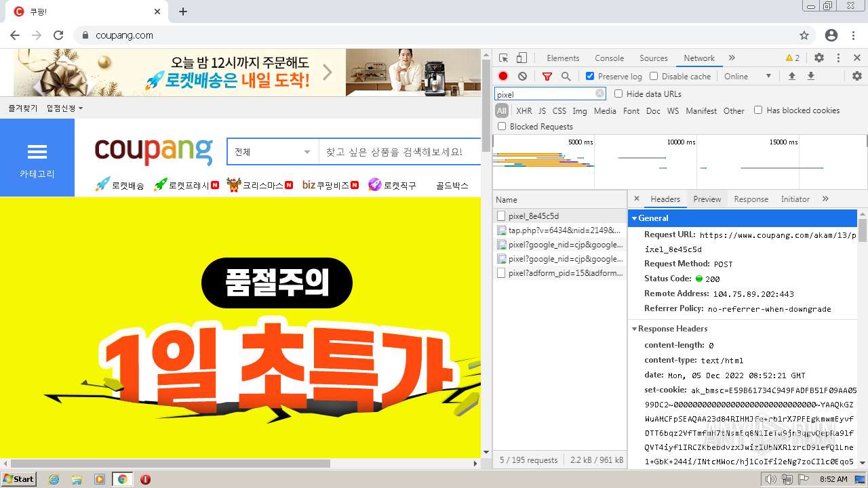Select the pixel_8e45c5d request row
Viewport: 868px width, 488px height.
(x=560, y=216)
